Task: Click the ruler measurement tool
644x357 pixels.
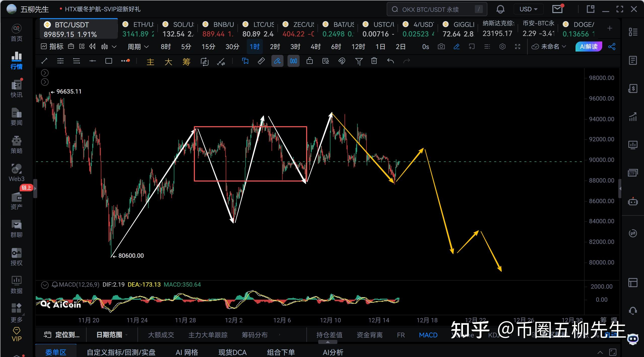Action: point(261,61)
